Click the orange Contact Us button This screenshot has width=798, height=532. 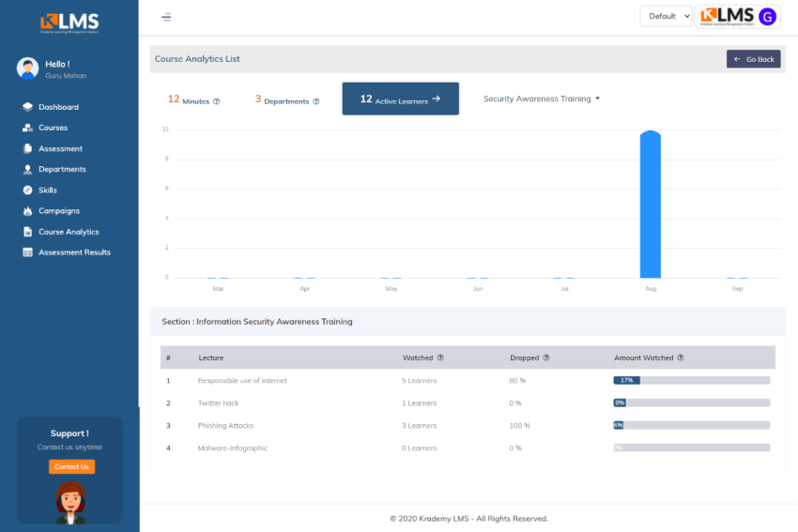point(71,466)
